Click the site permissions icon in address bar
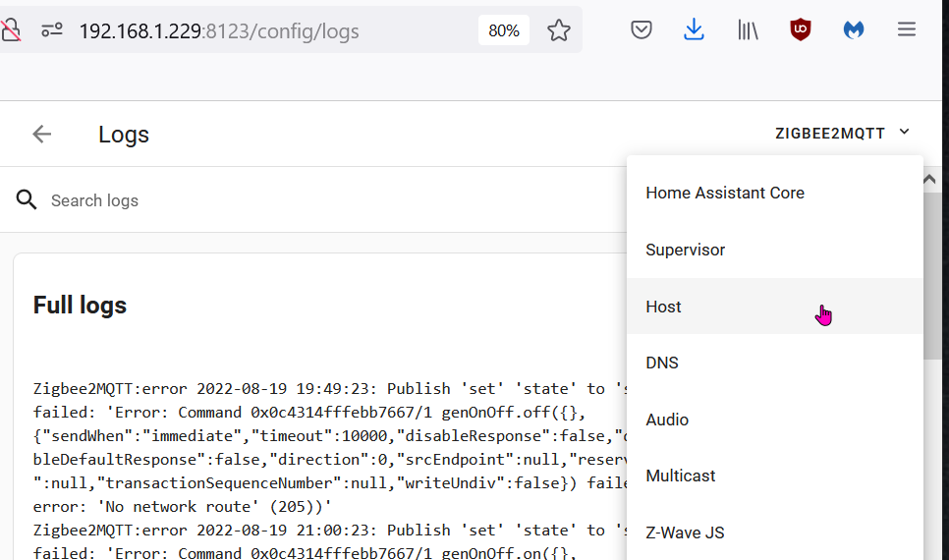This screenshot has height=560, width=949. (x=52, y=30)
